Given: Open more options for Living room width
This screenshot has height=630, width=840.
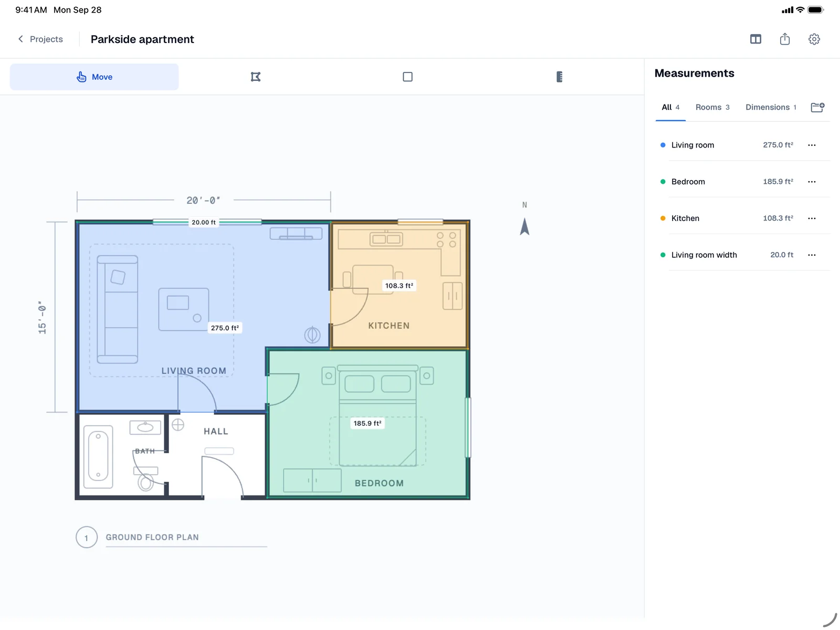Looking at the screenshot, I should point(812,255).
